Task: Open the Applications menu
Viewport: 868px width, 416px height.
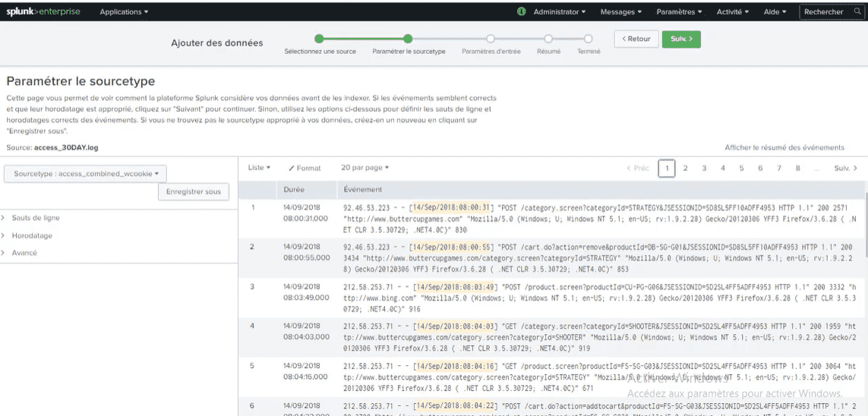Action: click(124, 11)
